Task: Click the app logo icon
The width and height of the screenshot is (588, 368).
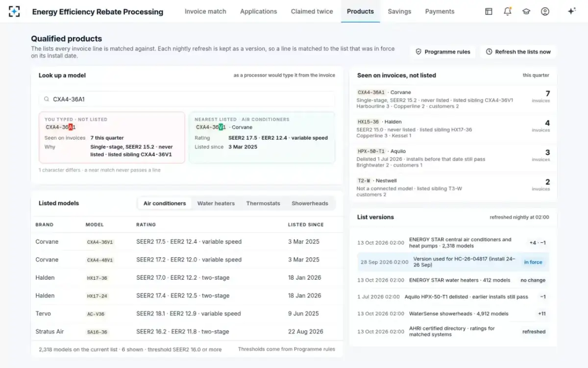Action: pos(14,11)
